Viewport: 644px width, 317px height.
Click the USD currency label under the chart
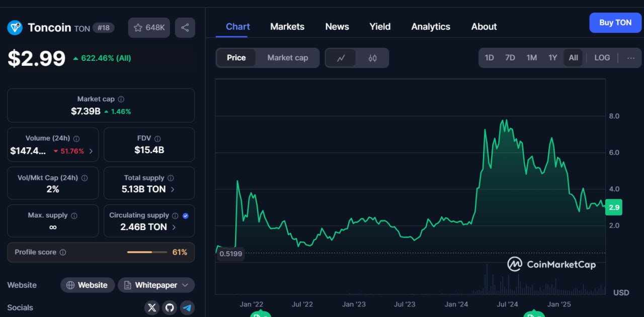[x=621, y=292]
